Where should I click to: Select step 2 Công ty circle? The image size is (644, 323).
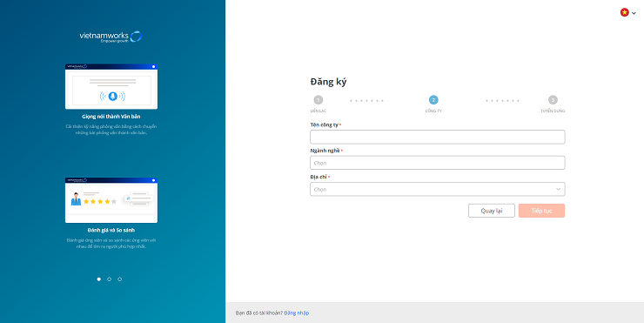click(433, 100)
